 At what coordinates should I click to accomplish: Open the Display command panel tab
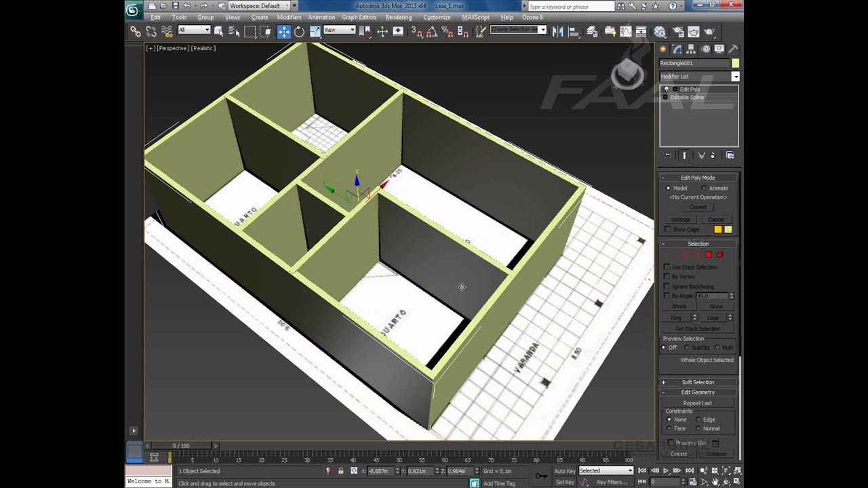click(719, 49)
